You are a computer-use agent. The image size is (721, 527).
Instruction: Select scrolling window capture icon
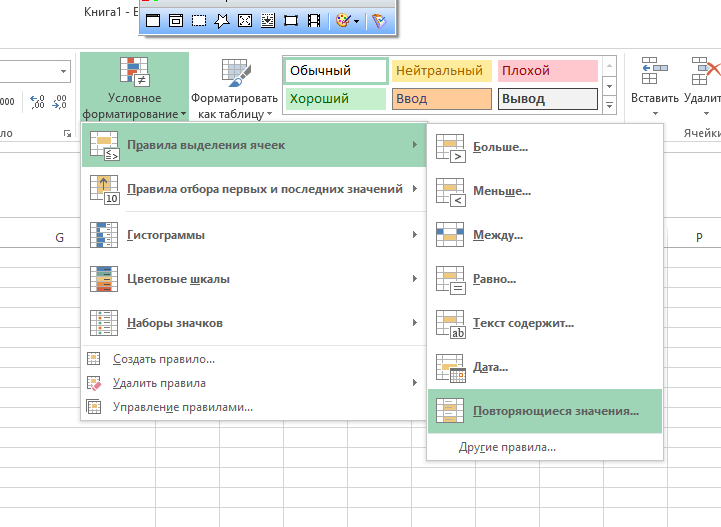point(268,21)
